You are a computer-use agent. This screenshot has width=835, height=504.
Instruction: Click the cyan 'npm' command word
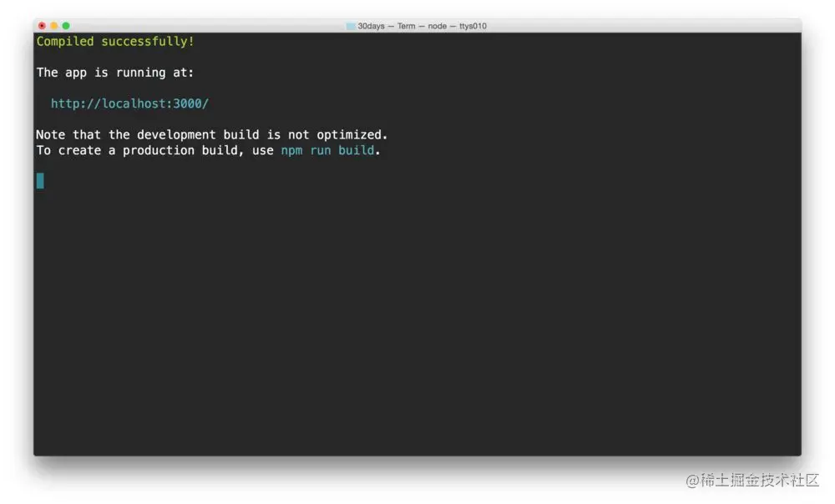click(x=291, y=150)
